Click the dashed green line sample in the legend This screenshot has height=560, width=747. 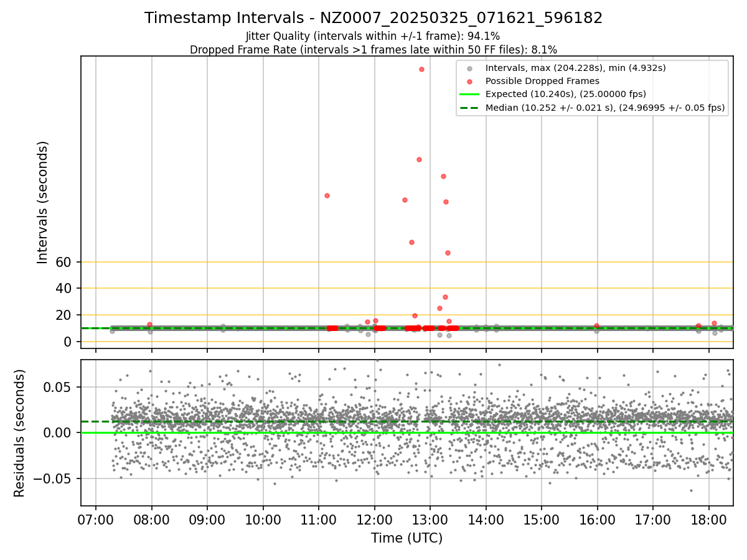pos(469,108)
